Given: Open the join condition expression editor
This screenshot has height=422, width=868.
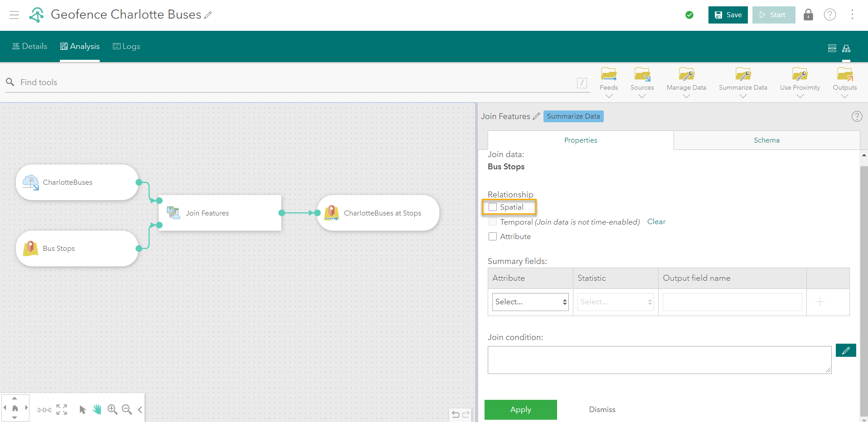Looking at the screenshot, I should [x=846, y=350].
